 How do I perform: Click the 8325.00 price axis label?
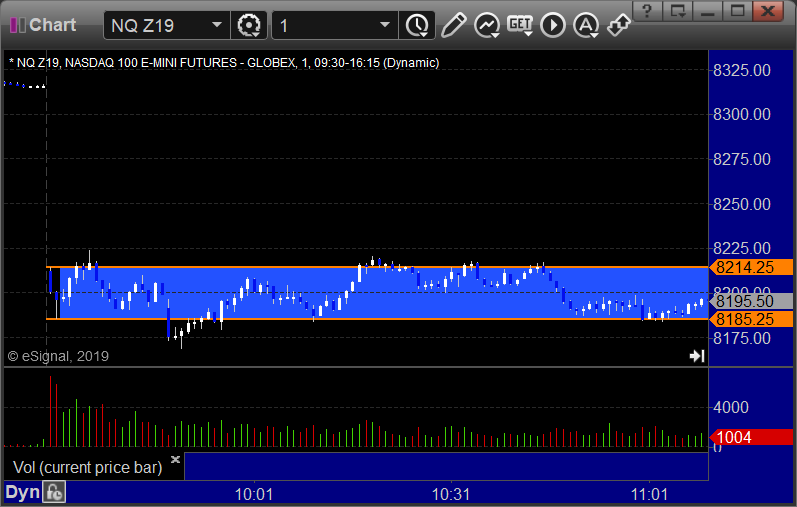[742, 70]
